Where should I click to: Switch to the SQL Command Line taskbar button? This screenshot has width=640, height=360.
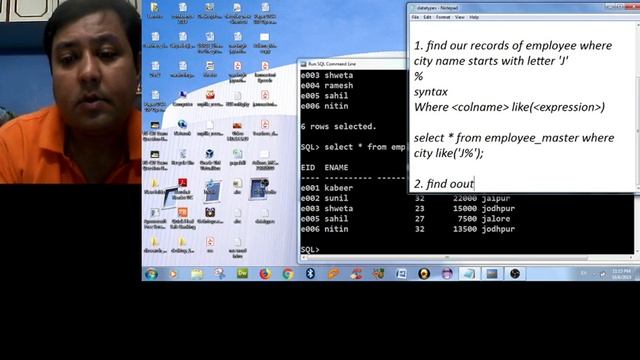point(492,274)
